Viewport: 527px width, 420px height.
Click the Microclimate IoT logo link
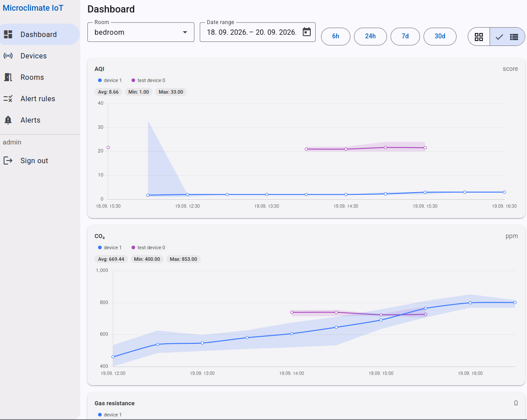click(x=33, y=8)
